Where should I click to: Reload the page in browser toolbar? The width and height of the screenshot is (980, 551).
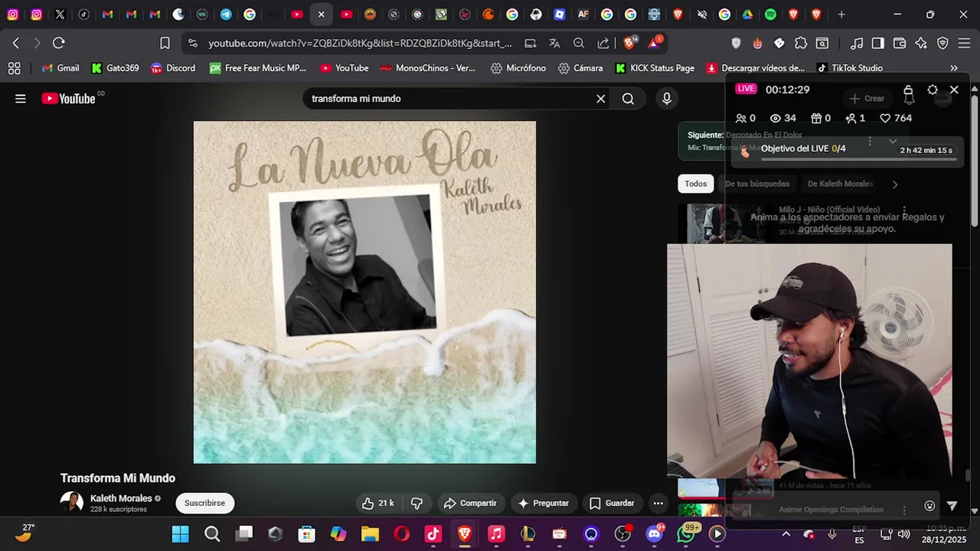point(59,43)
